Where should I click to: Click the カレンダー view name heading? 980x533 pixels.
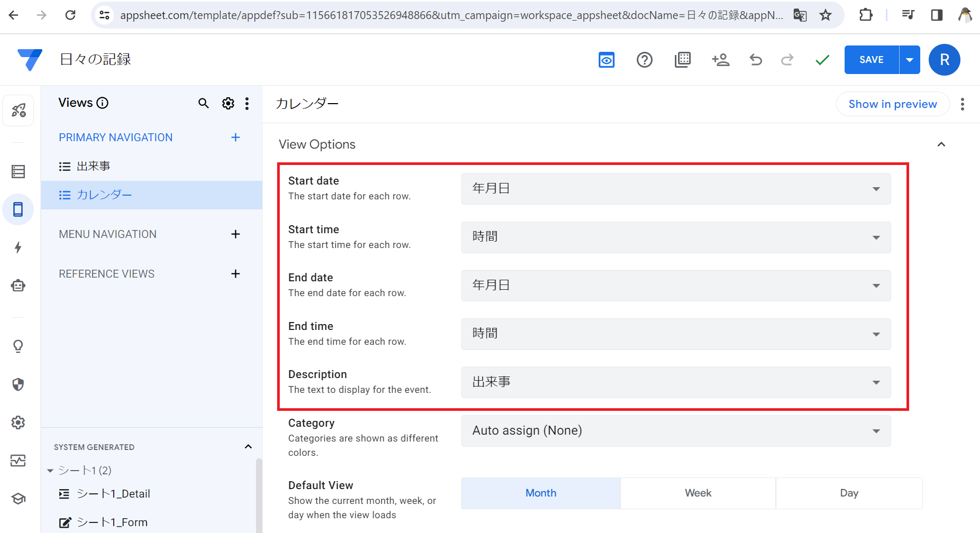[x=307, y=104]
